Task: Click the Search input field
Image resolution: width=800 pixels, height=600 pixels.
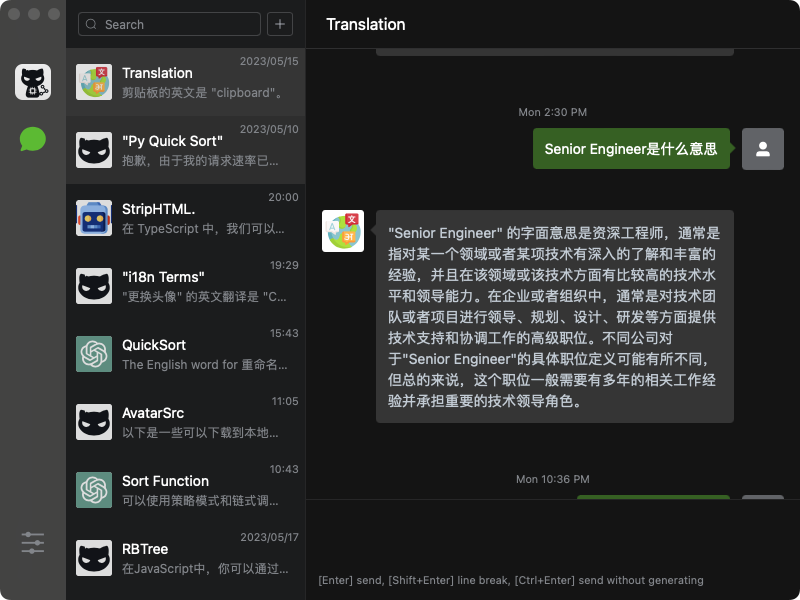Action: click(168, 24)
